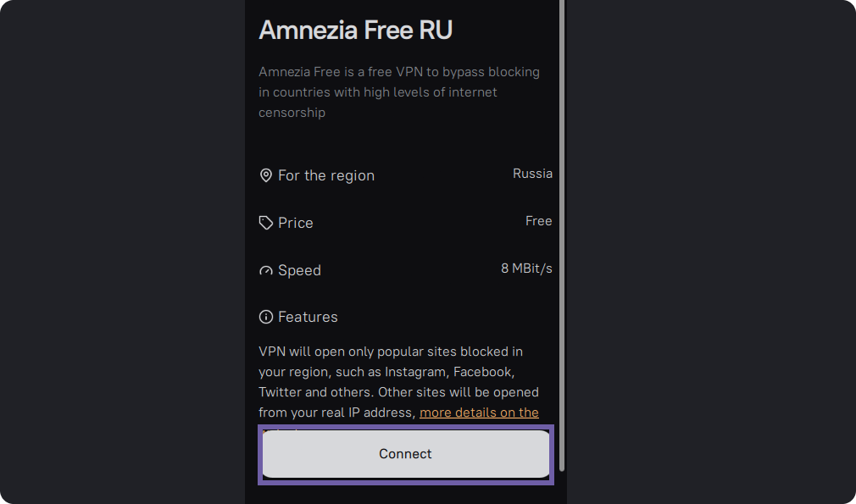Select the 8 MBit/s speed value

tap(526, 269)
